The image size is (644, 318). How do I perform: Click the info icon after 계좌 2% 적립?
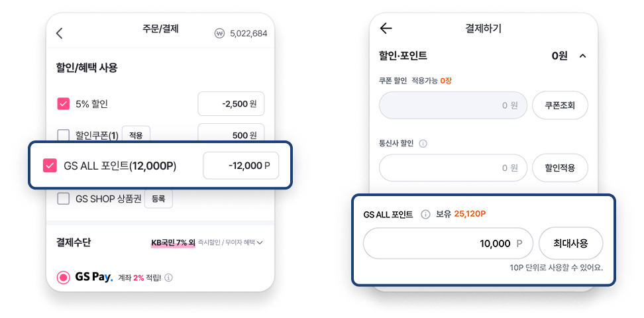[169, 278]
